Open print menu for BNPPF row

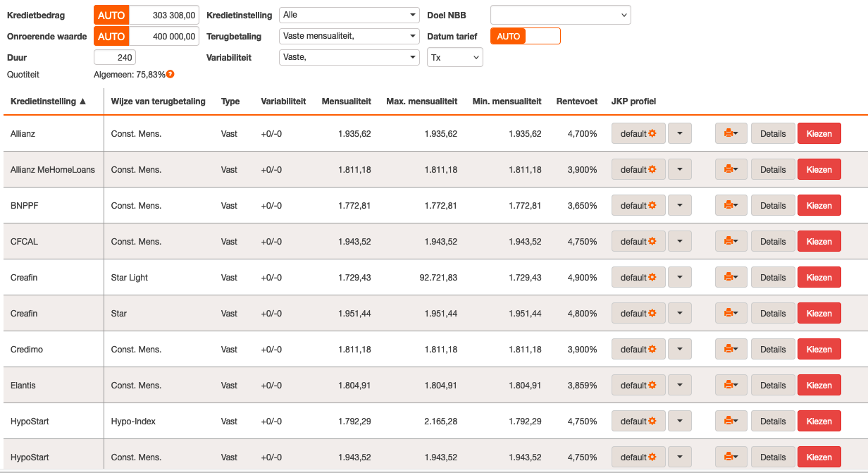tap(731, 206)
